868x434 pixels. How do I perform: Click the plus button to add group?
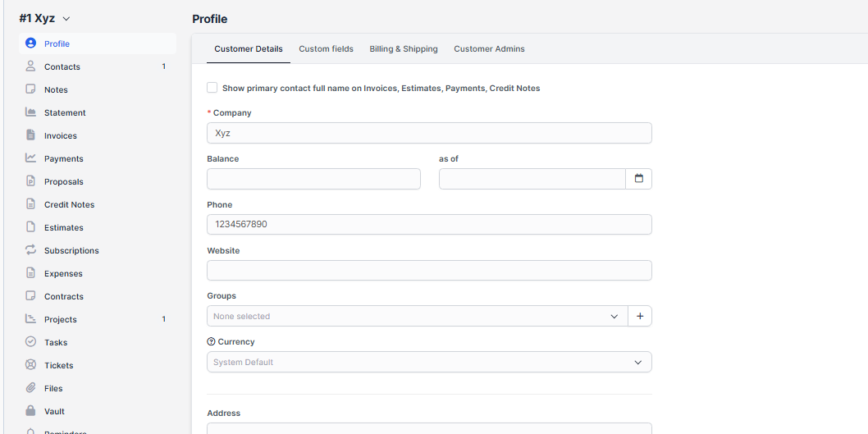point(640,316)
